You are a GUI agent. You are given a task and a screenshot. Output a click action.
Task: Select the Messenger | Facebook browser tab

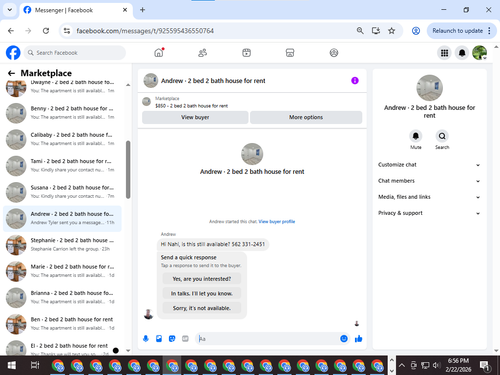(76, 10)
